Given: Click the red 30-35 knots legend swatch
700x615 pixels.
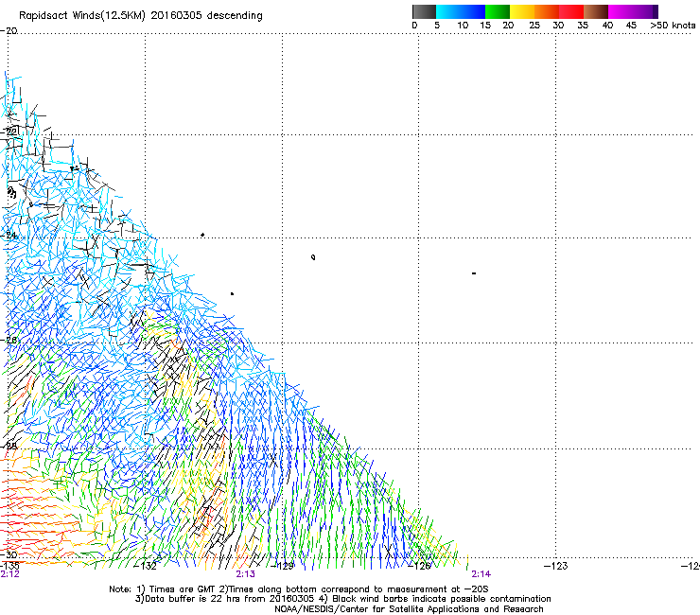Looking at the screenshot, I should [x=571, y=11].
